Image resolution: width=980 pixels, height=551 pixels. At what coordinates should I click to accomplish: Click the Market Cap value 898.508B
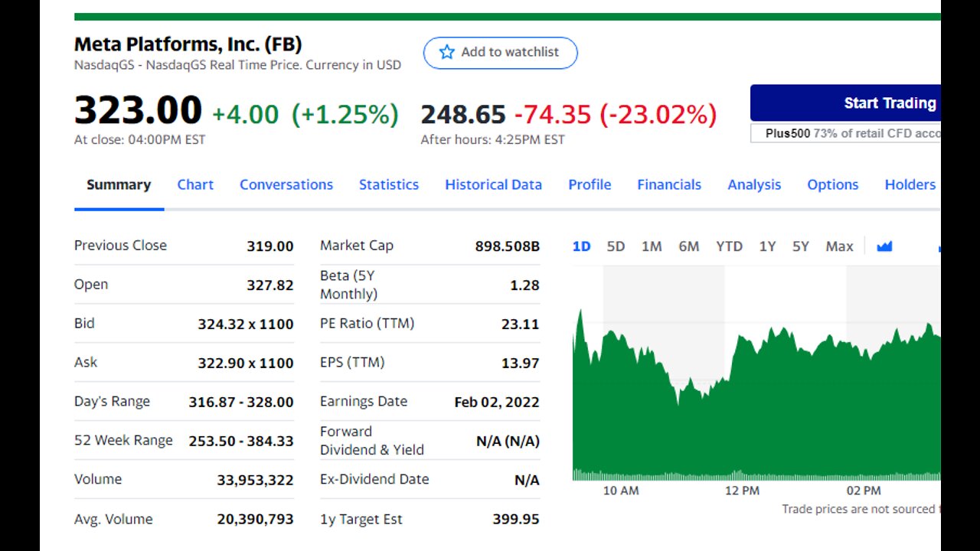508,246
